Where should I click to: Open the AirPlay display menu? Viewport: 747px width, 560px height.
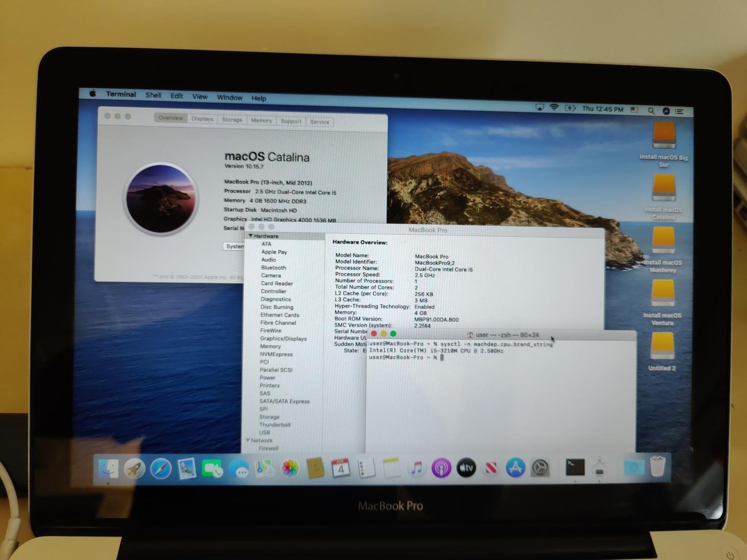539,107
